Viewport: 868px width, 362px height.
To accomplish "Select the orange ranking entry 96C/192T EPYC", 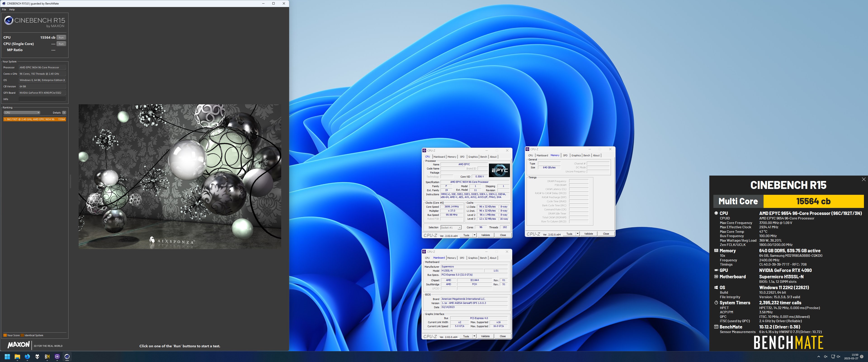I will click(35, 119).
